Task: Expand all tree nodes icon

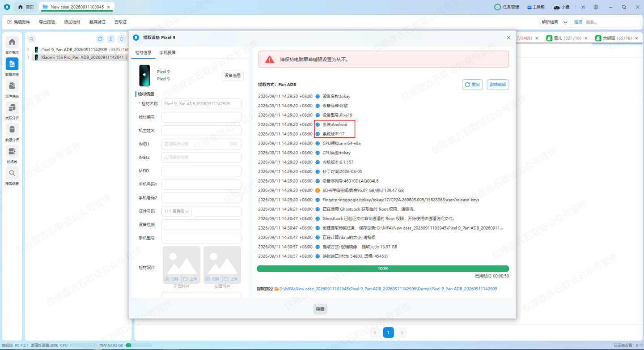Action: pos(121,39)
